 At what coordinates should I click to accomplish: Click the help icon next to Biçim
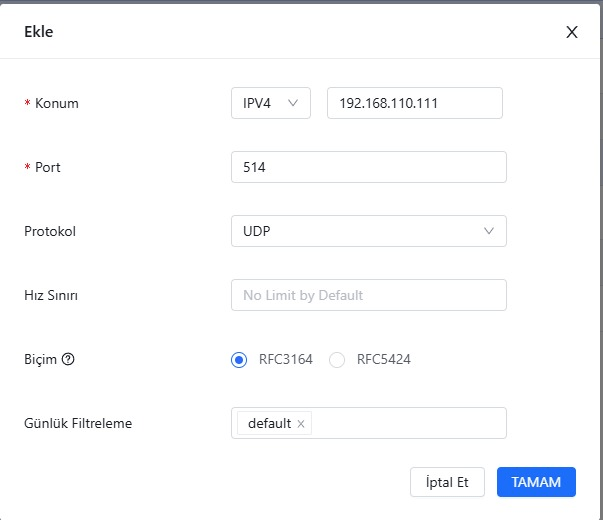pos(68,359)
